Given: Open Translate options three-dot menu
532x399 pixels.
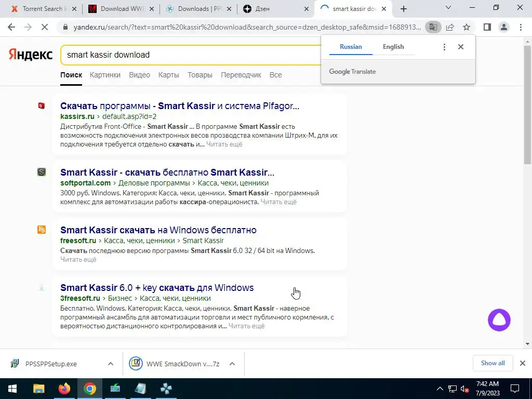Looking at the screenshot, I should 444,47.
